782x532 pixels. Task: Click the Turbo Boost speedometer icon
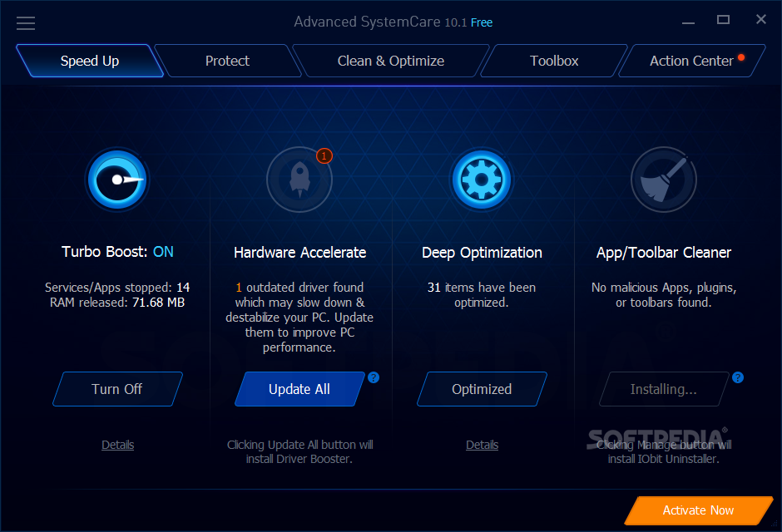pos(117,180)
